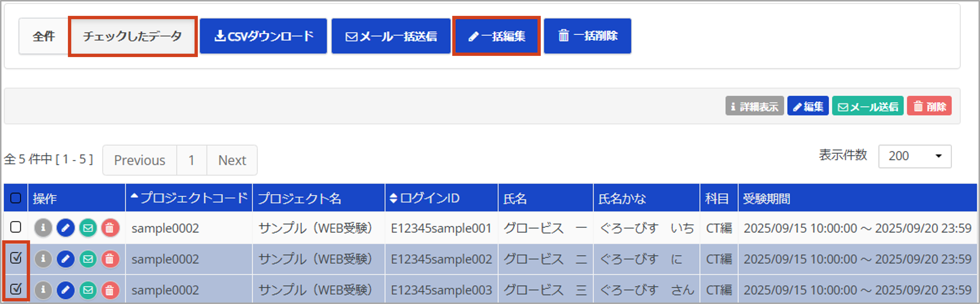Go to Next page
The width and height of the screenshot is (980, 304).
[x=232, y=160]
